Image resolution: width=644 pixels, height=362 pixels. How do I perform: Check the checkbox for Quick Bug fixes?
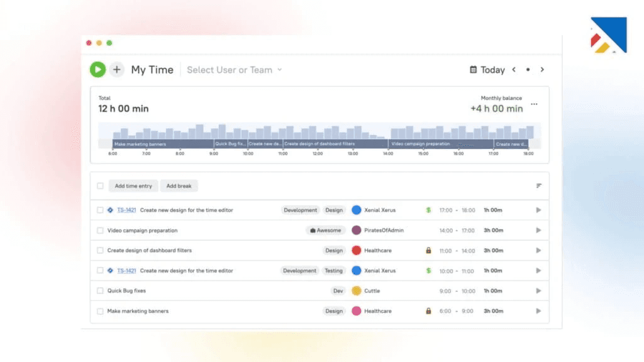[x=99, y=290]
